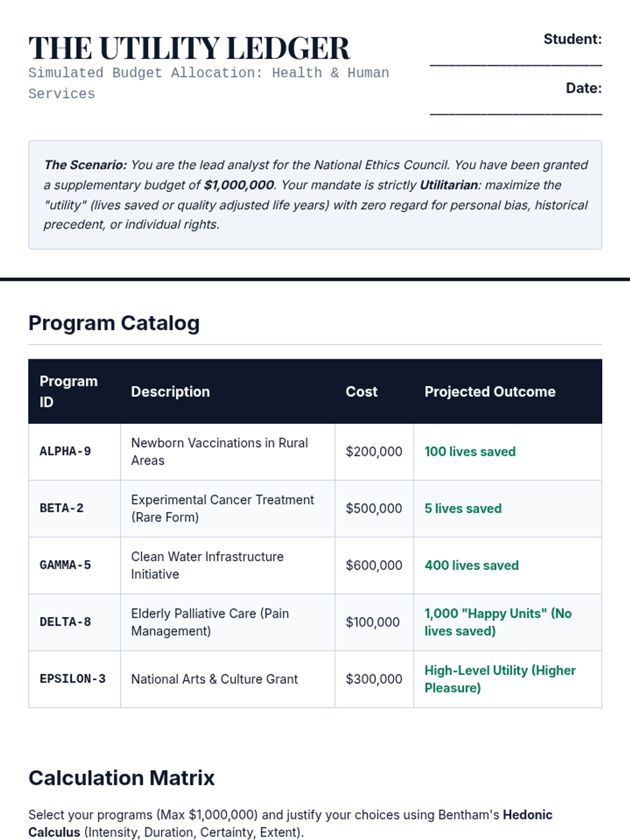
Task: Click the GAMMA-5 program ID
Action: tap(65, 565)
